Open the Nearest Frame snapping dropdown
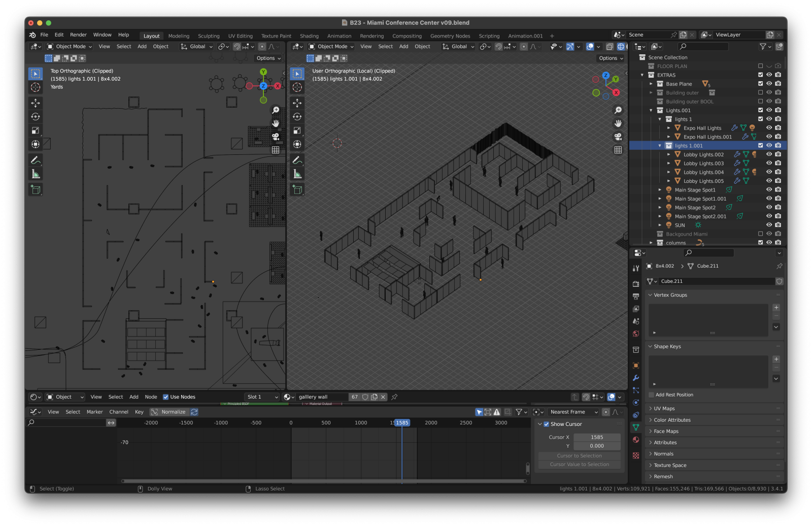 click(573, 412)
